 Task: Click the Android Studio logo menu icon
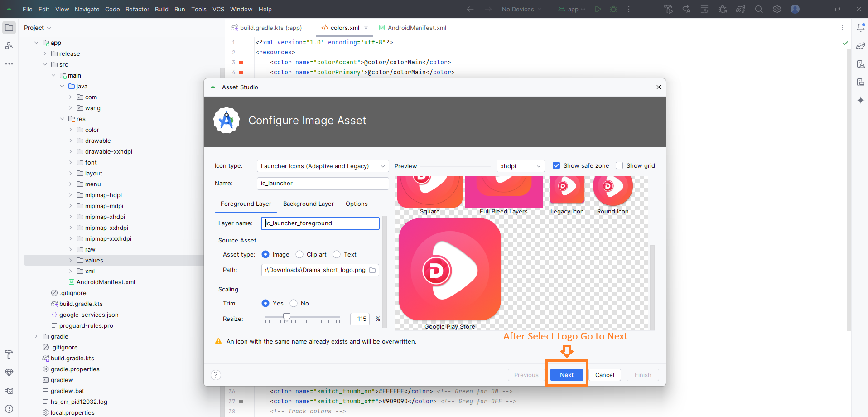(9, 9)
